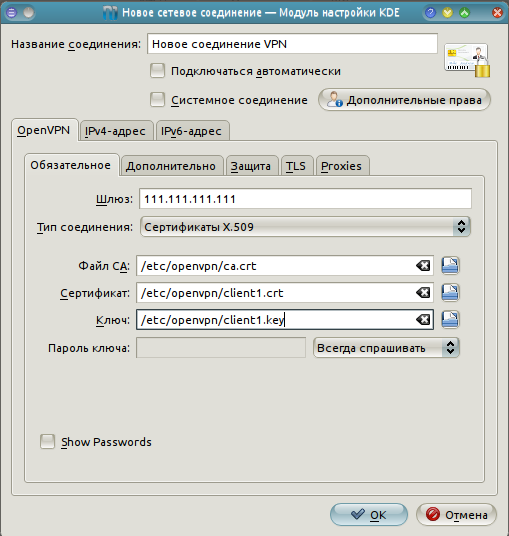Clear the CA file path field
Screen dimensions: 509x536
423,266
